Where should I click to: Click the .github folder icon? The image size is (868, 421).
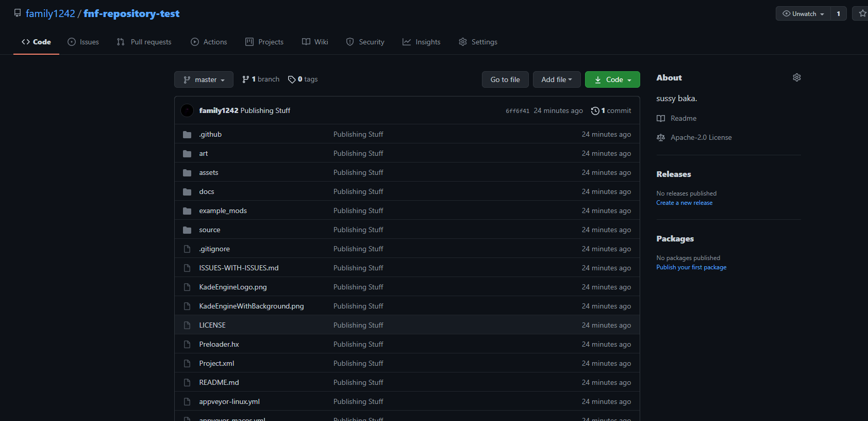(x=187, y=135)
